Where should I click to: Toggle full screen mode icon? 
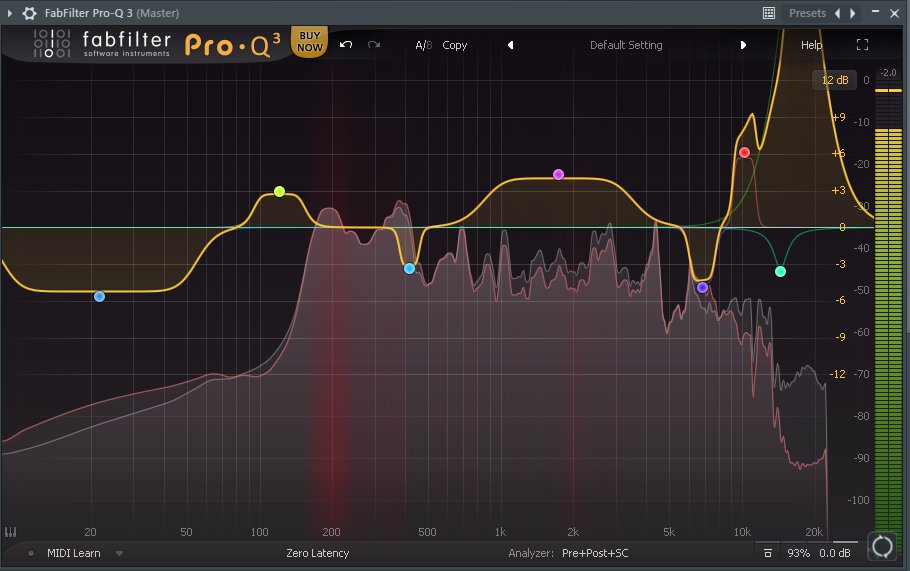[862, 45]
